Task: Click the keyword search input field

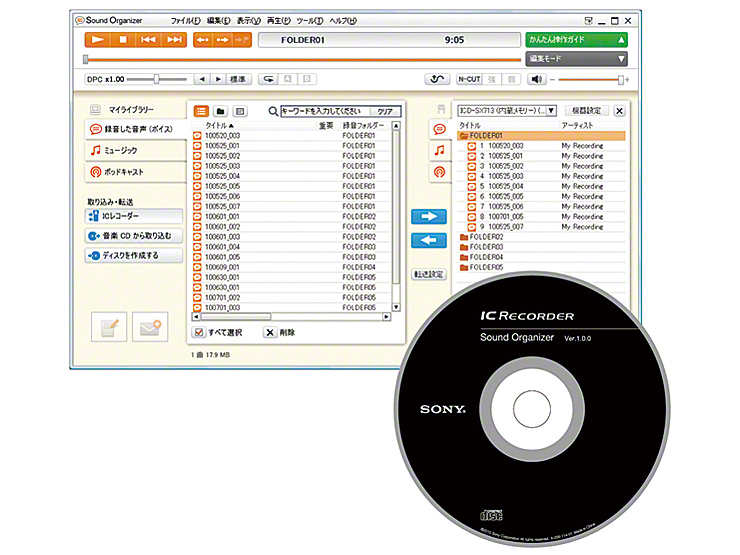Action: pos(325,111)
